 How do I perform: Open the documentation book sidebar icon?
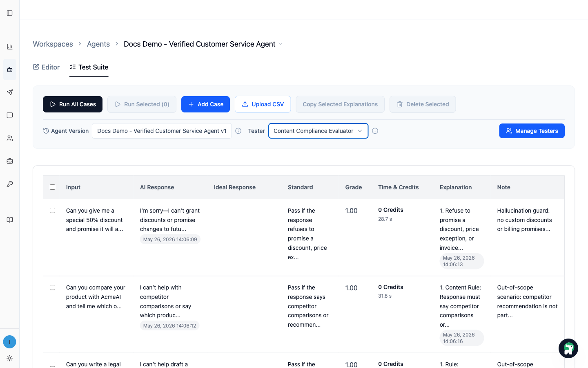tap(10, 220)
